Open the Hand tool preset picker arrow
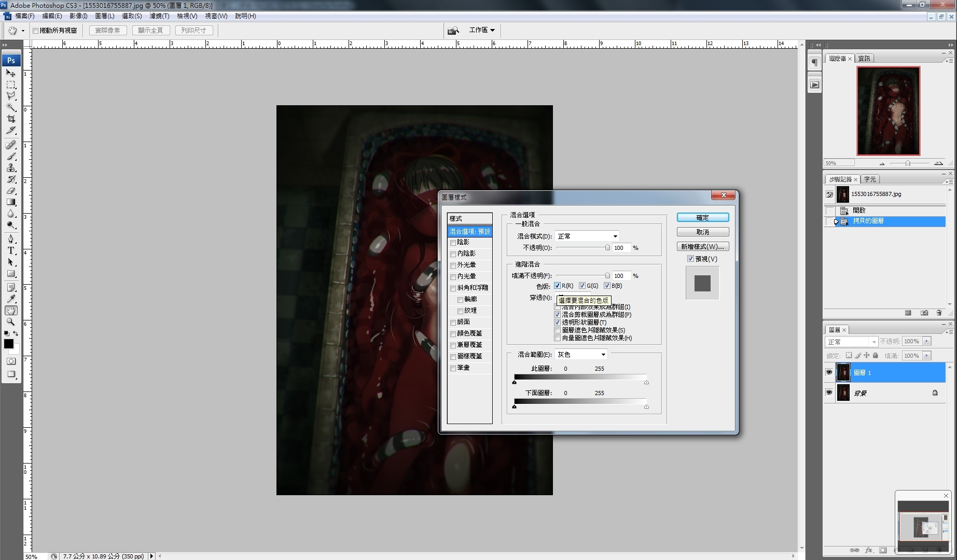 click(23, 31)
